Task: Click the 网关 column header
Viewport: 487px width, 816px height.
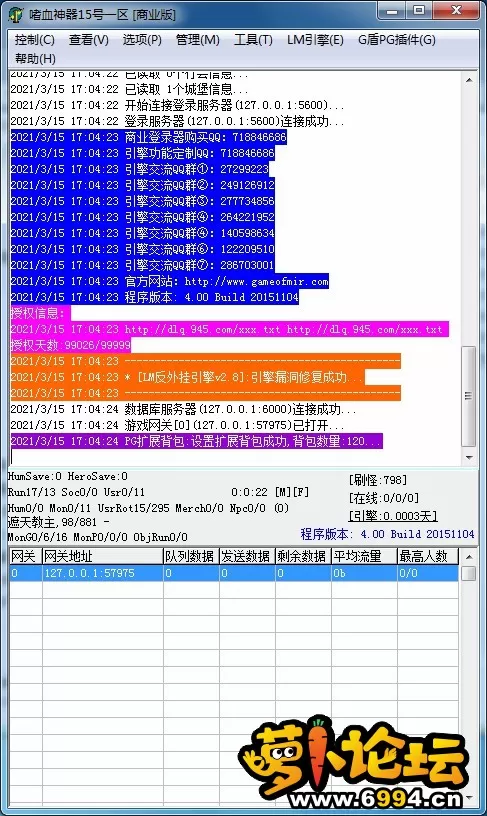Action: point(25,556)
